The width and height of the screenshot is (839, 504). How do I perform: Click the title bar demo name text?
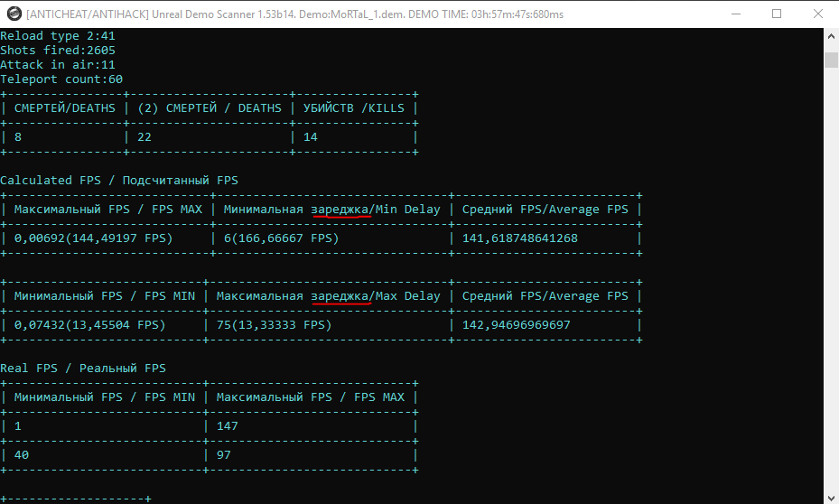coord(351,14)
